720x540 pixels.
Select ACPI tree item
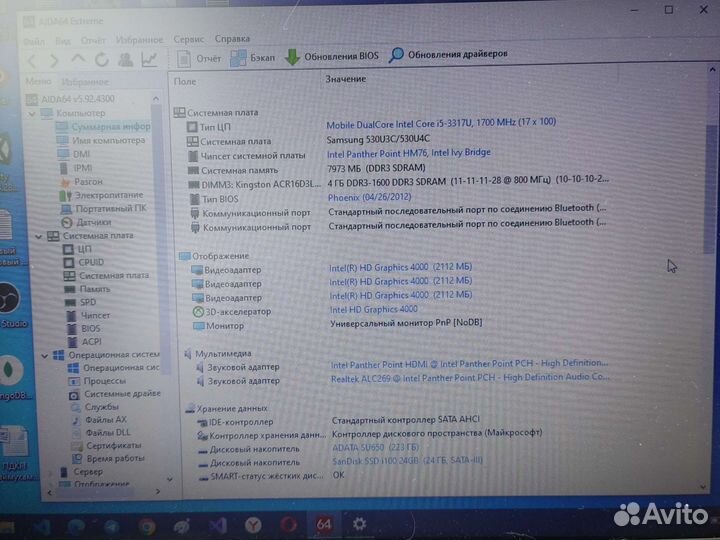pos(85,342)
